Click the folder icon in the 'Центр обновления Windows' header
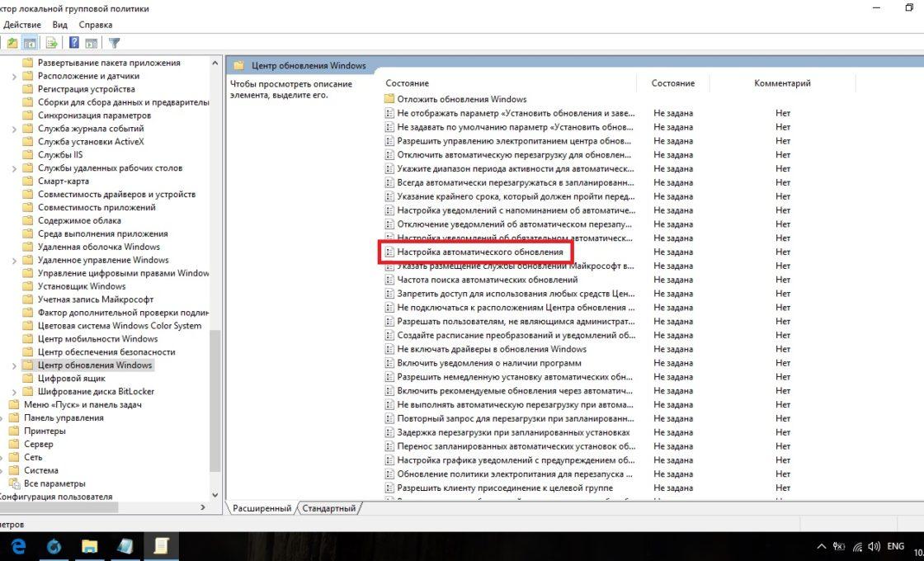The image size is (924, 561). 238,65
